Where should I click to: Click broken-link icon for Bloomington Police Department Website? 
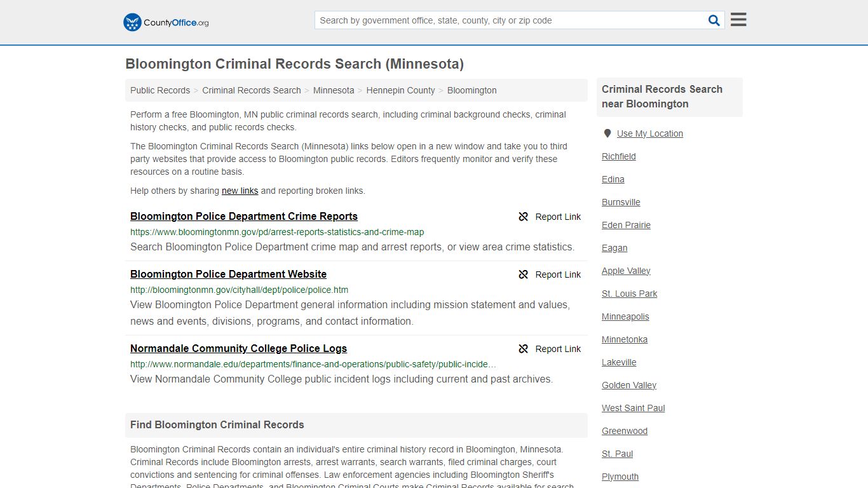coord(523,274)
